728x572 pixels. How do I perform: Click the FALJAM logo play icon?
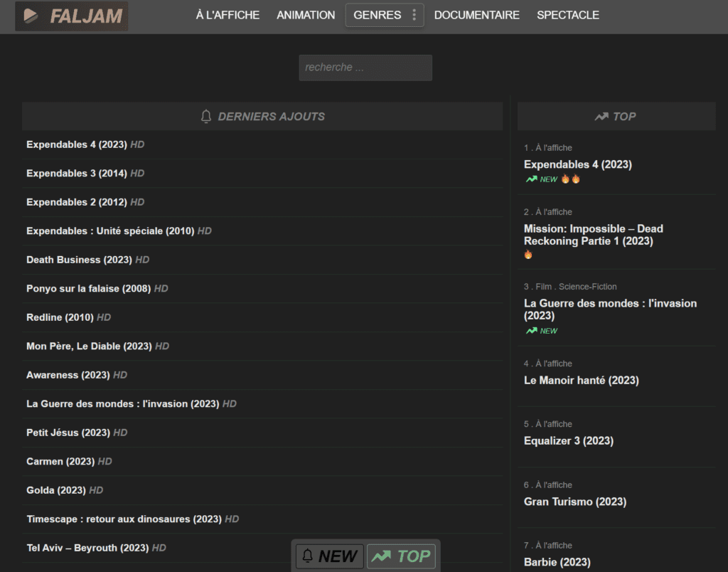point(31,16)
